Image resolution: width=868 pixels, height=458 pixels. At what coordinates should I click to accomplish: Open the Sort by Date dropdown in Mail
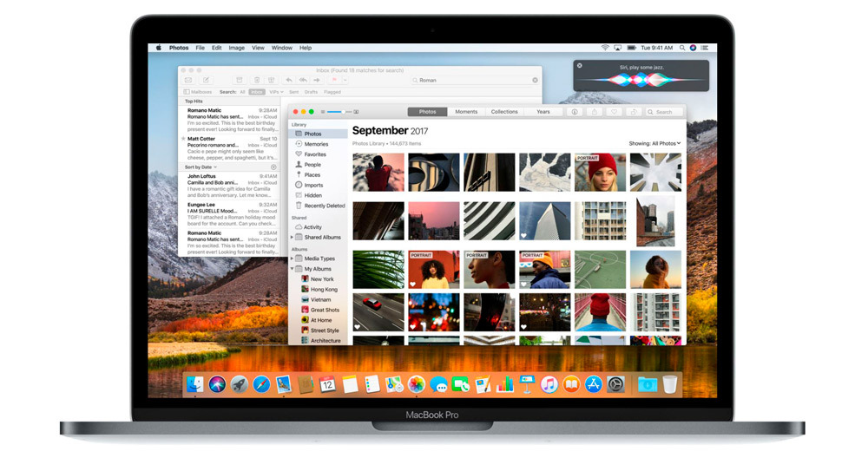pos(201,167)
